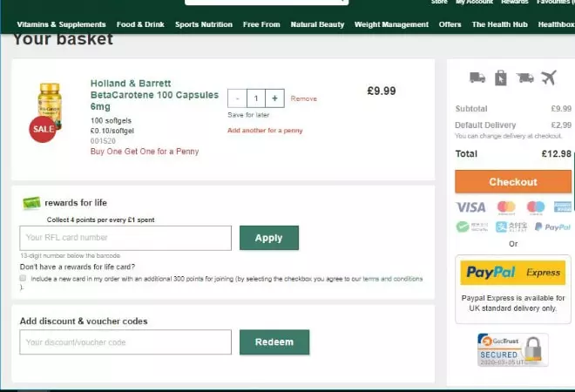Open rewards terms and conditions link
Image resolution: width=575 pixels, height=392 pixels.
pyautogui.click(x=392, y=279)
